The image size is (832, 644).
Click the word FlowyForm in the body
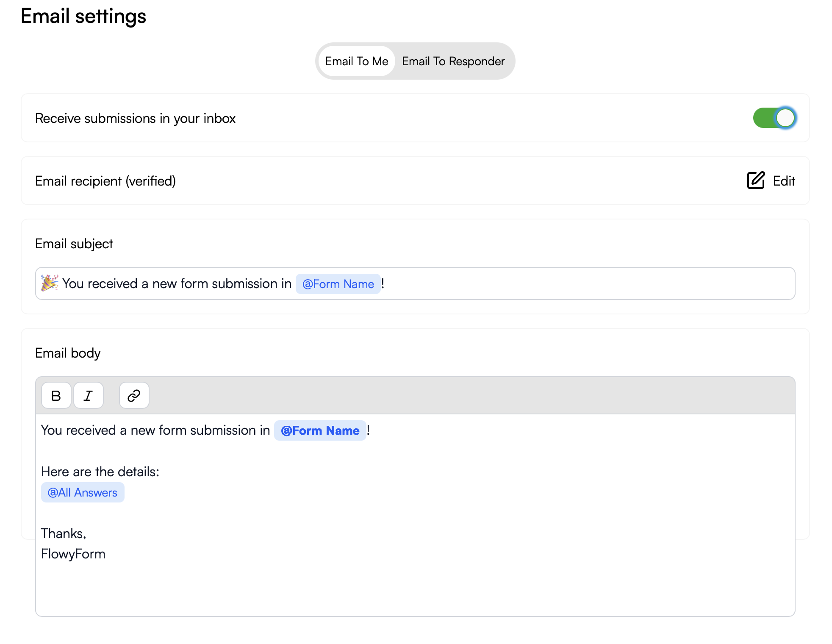pos(73,553)
